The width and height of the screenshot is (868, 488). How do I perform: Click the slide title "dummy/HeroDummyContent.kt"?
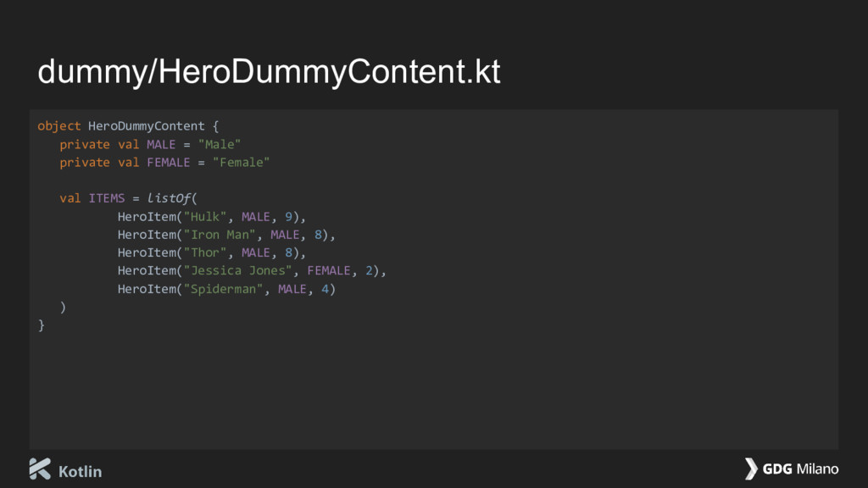[269, 72]
